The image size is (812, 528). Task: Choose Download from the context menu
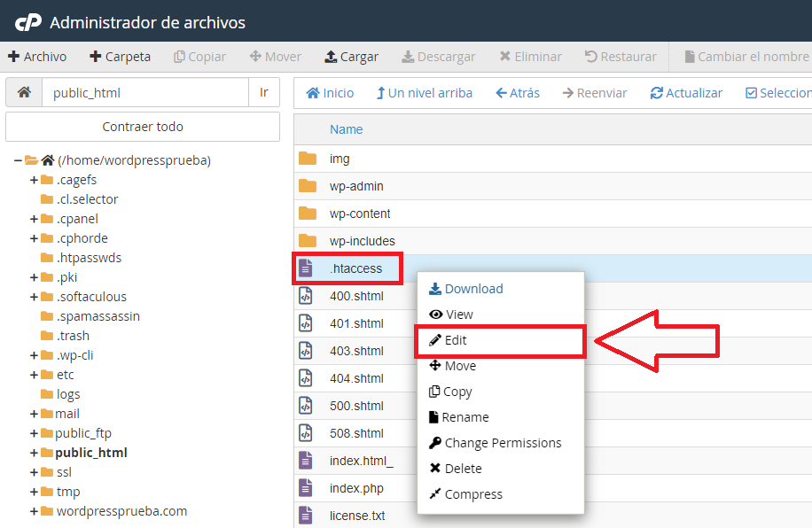coord(473,289)
